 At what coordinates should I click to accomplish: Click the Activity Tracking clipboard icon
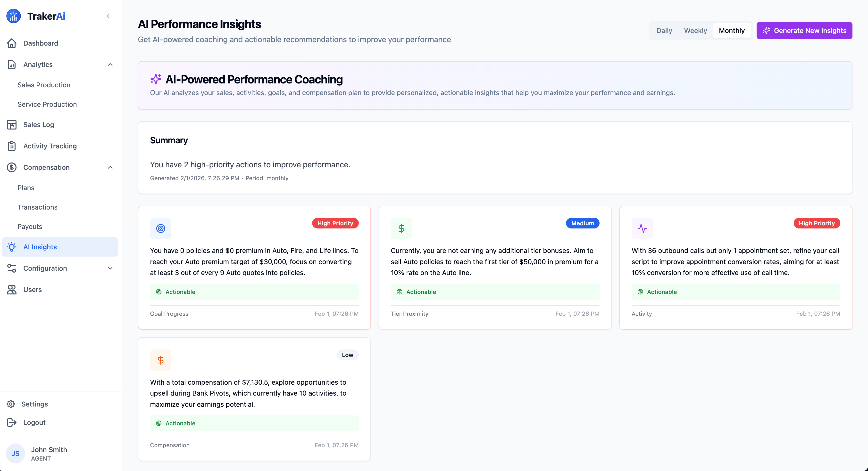[x=12, y=146]
